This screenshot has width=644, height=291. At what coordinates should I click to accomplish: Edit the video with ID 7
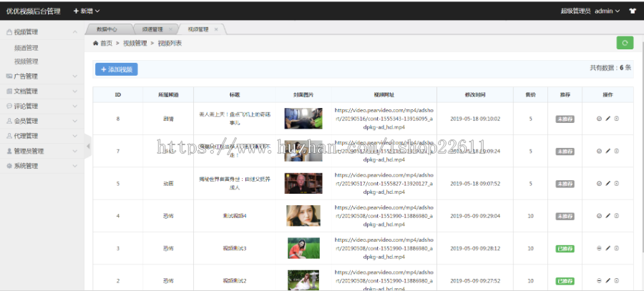(x=608, y=151)
